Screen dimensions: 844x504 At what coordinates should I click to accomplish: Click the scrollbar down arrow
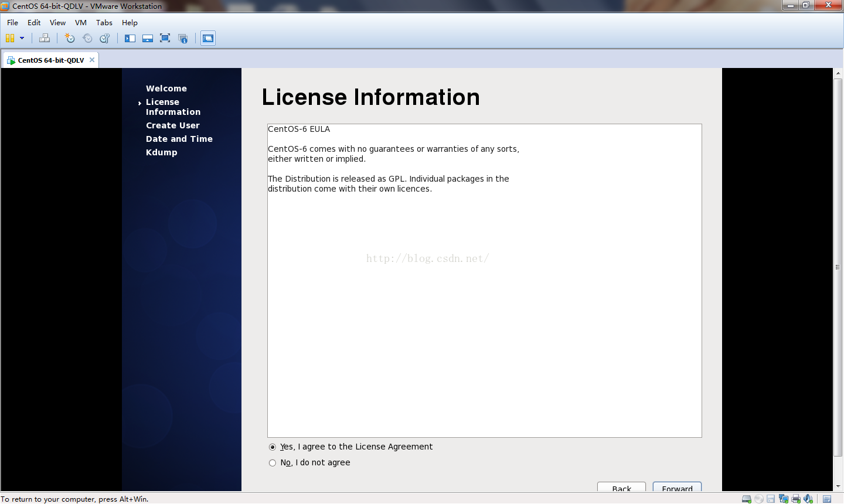[838, 486]
